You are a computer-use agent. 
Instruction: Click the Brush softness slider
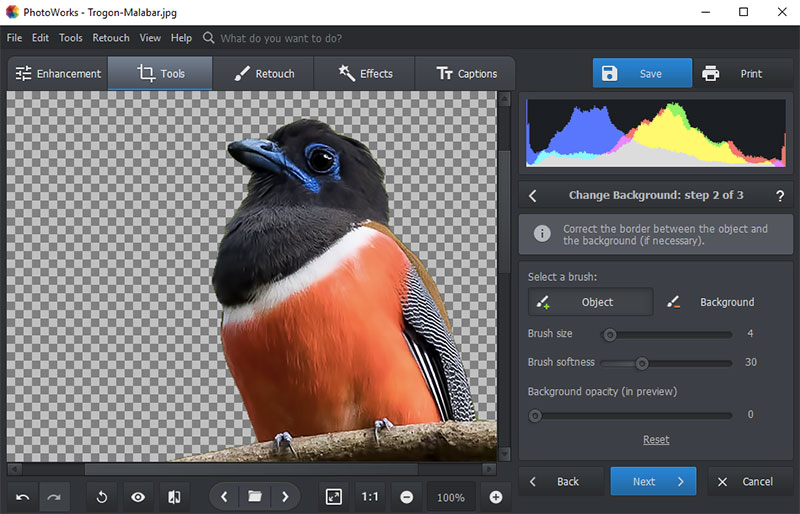[642, 363]
